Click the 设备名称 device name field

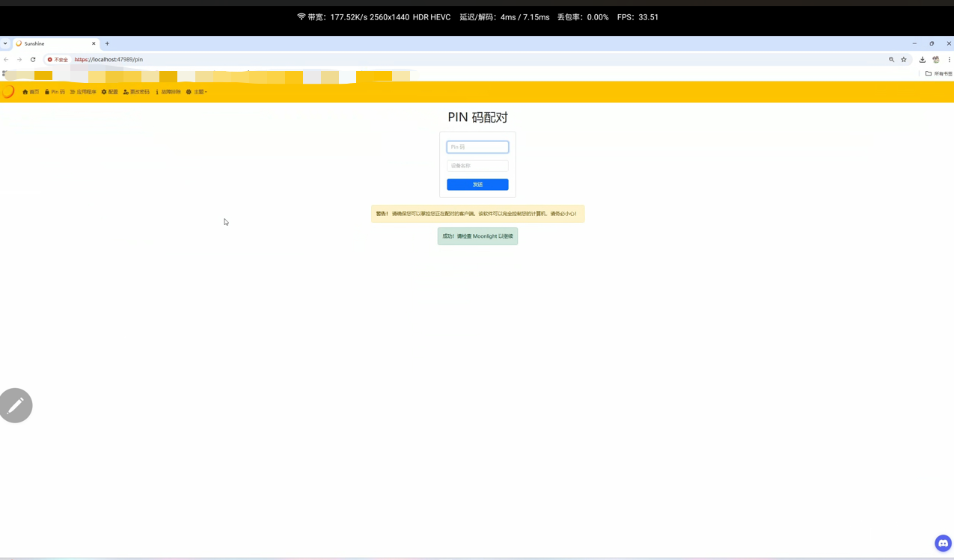click(477, 166)
